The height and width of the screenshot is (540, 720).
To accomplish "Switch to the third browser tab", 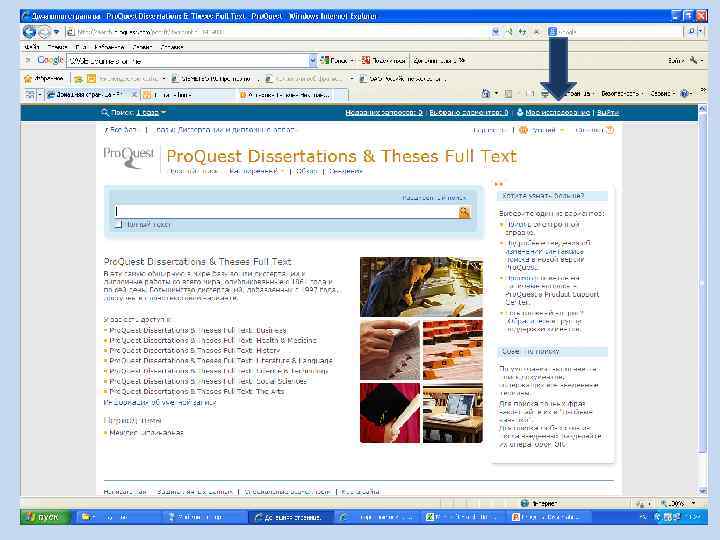I will click(292, 95).
